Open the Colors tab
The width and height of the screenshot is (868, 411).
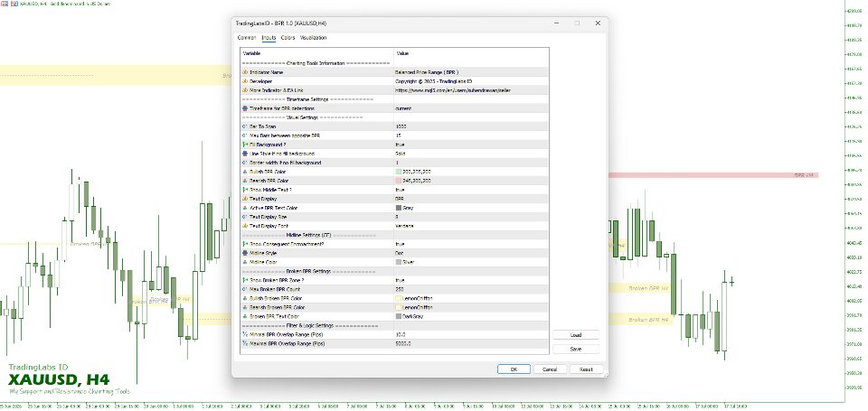tap(288, 38)
